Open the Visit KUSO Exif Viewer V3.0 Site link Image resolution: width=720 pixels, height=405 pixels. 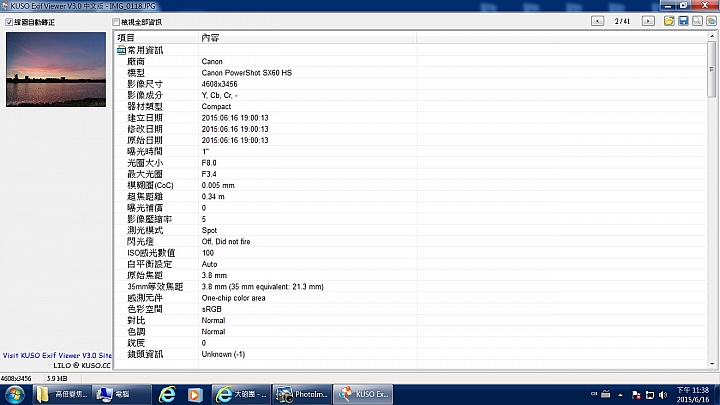click(x=57, y=355)
